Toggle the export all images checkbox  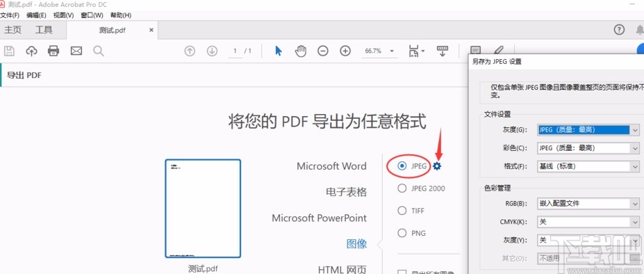click(x=403, y=273)
